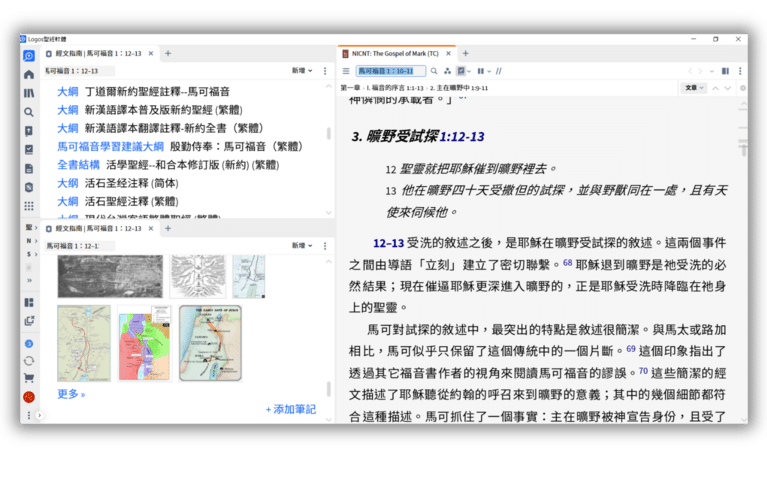Click the reference box 馬可福音 1:10-11
767x479 pixels.
click(x=390, y=71)
